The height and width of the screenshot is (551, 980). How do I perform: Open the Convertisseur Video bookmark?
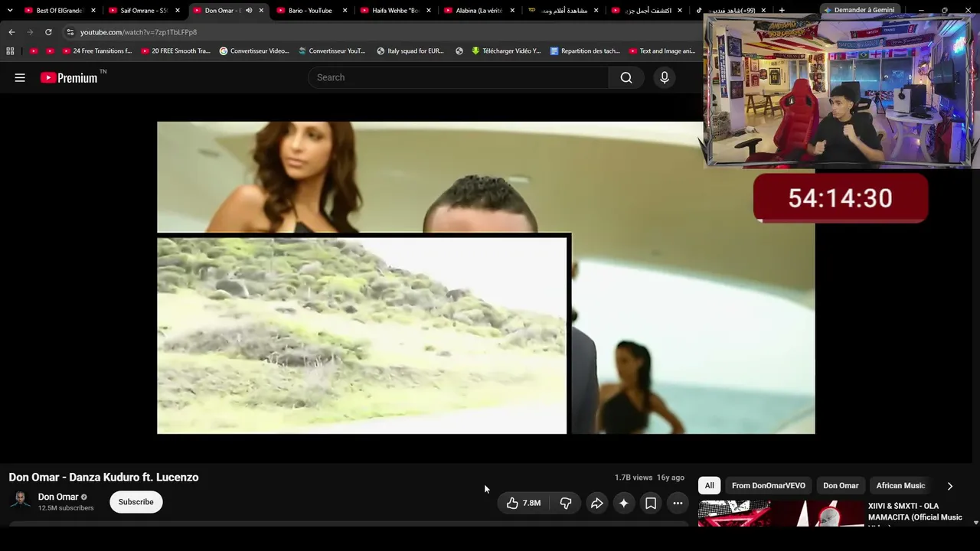[254, 51]
